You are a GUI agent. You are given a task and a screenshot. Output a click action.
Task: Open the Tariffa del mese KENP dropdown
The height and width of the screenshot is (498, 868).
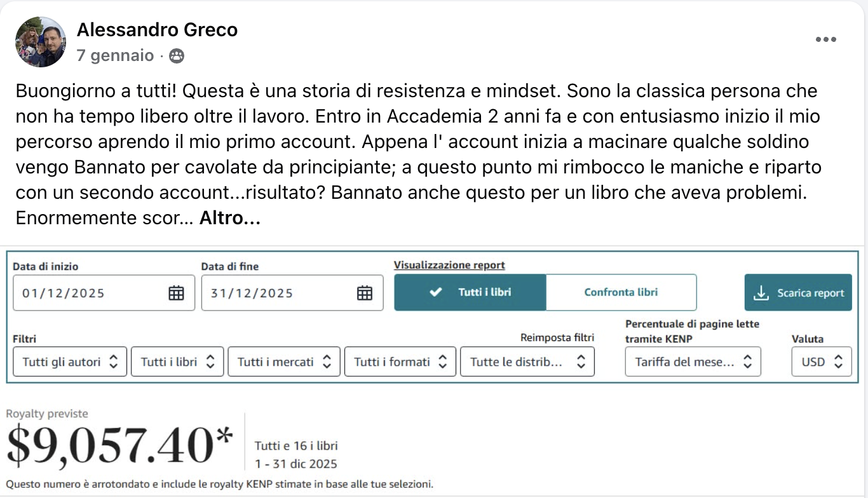click(693, 362)
